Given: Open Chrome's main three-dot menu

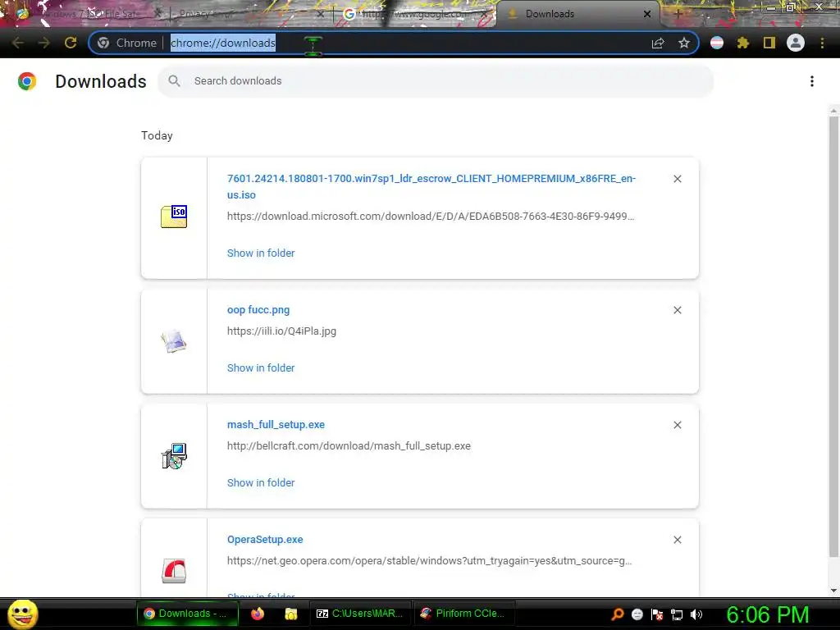Looking at the screenshot, I should point(822,43).
